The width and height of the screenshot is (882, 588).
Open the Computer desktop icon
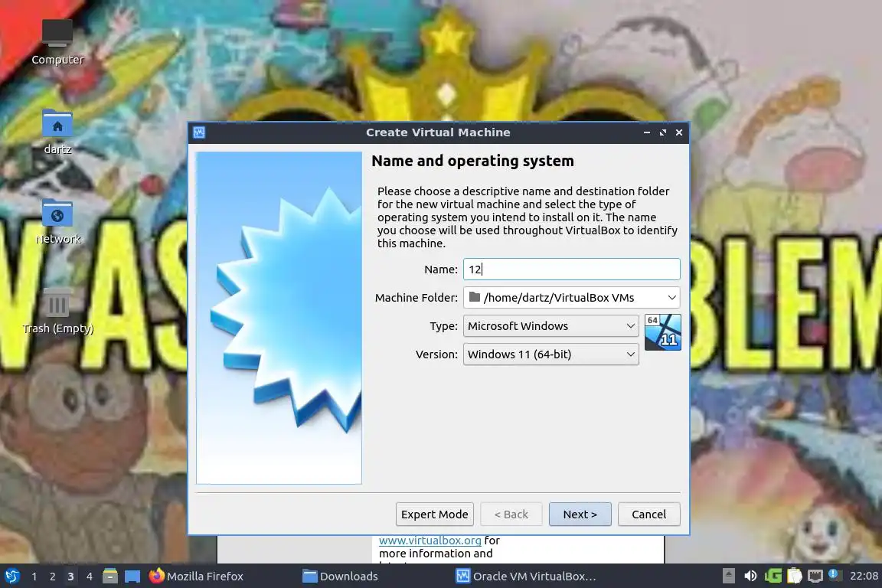click(57, 42)
